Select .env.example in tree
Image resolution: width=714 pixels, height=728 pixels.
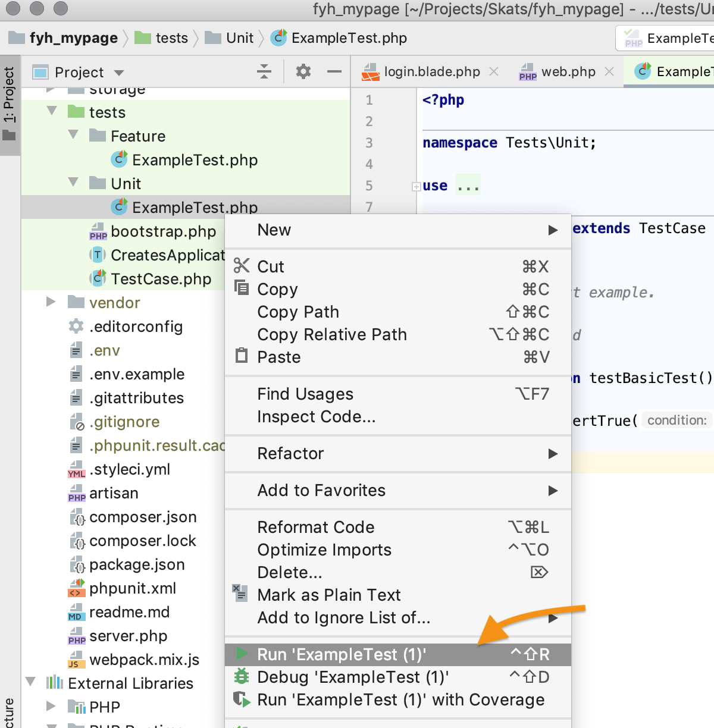point(126,374)
